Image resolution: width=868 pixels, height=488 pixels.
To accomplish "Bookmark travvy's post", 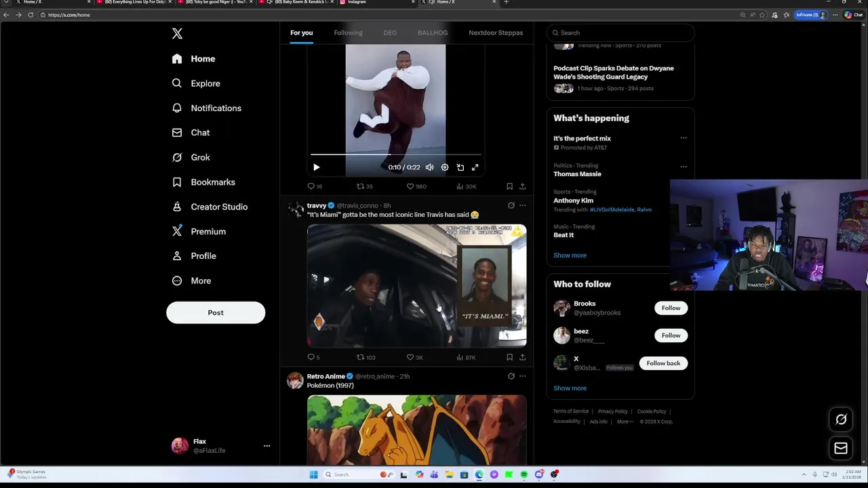I will tap(509, 357).
